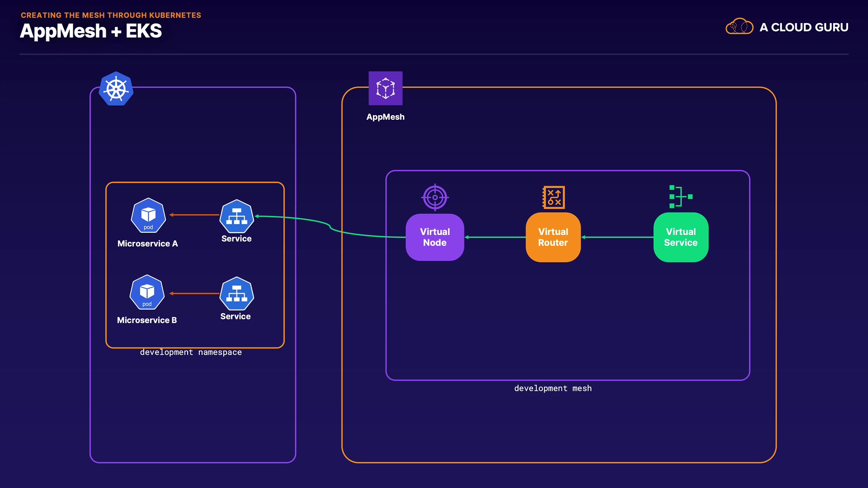Click the development mesh label
The width and height of the screenshot is (868, 488).
(553, 389)
